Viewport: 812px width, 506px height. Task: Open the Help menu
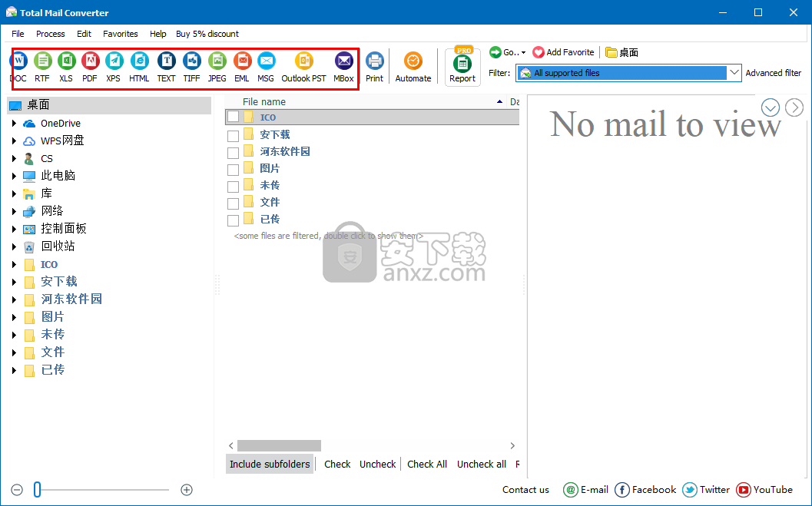click(158, 34)
